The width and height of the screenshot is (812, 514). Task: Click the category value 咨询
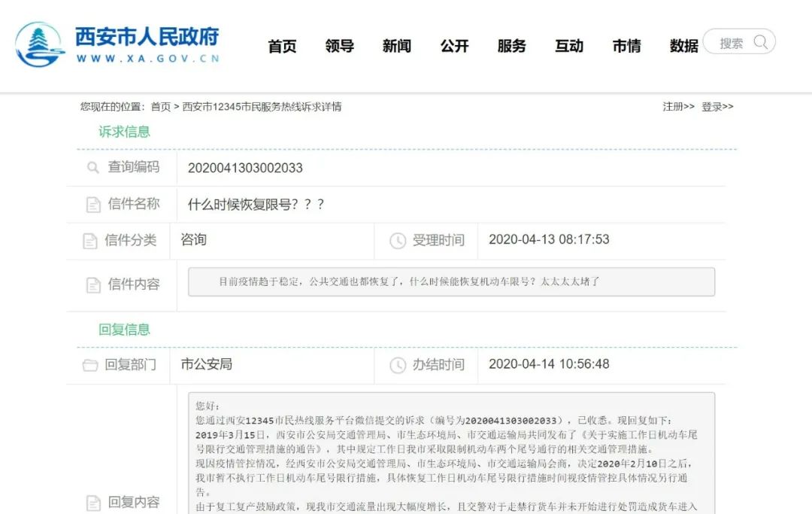pos(194,239)
